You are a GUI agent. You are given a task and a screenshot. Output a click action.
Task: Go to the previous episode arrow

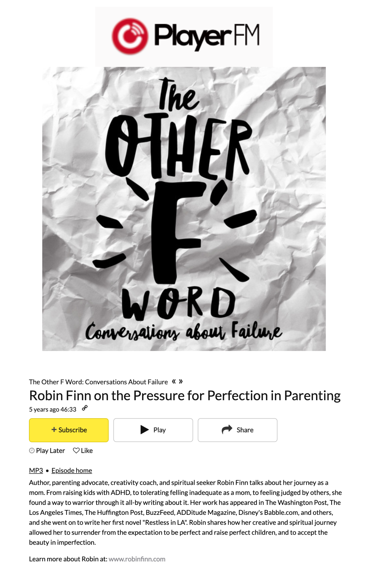point(174,382)
